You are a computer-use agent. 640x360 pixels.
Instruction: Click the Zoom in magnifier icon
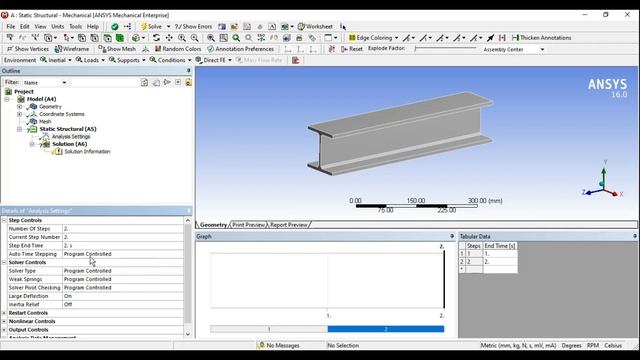coord(182,38)
